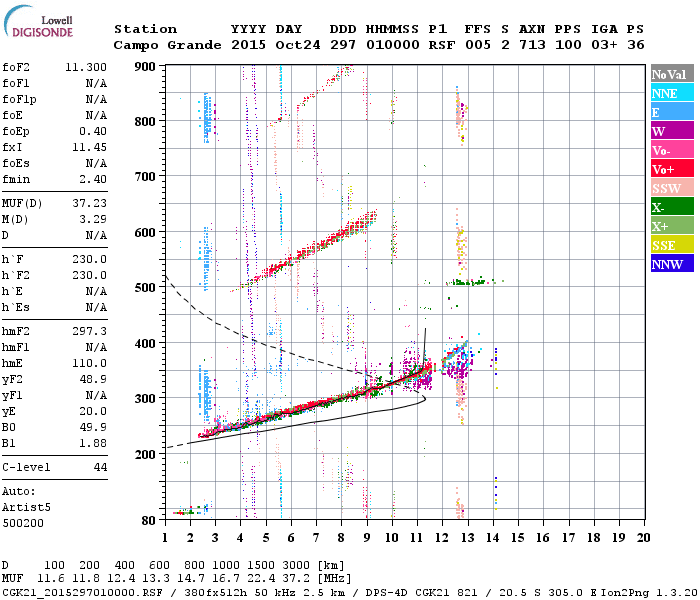Select the X- dark green legend swatch
This screenshot has height=600, width=700.
click(672, 207)
